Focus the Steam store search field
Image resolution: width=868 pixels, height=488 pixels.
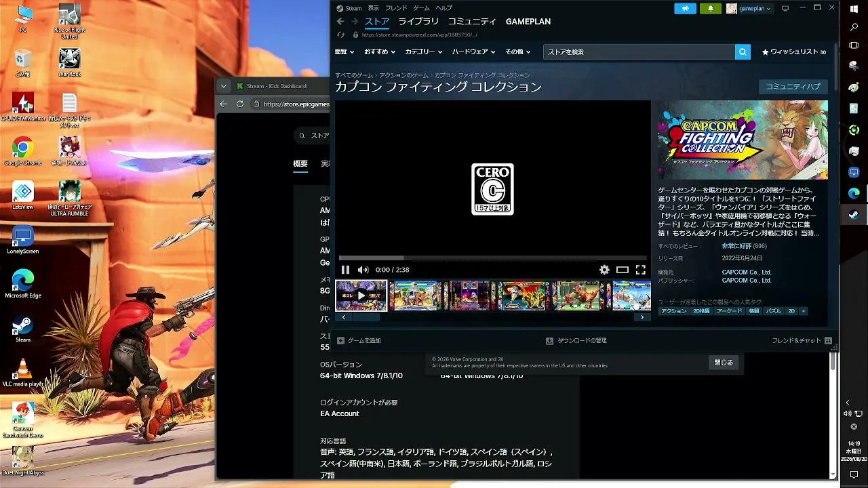(639, 52)
